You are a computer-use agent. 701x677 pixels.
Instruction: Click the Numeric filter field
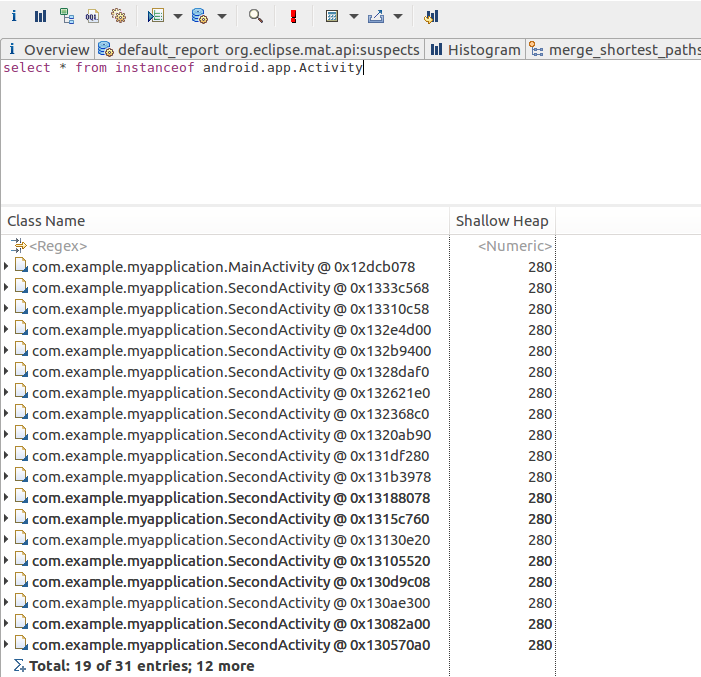point(514,246)
